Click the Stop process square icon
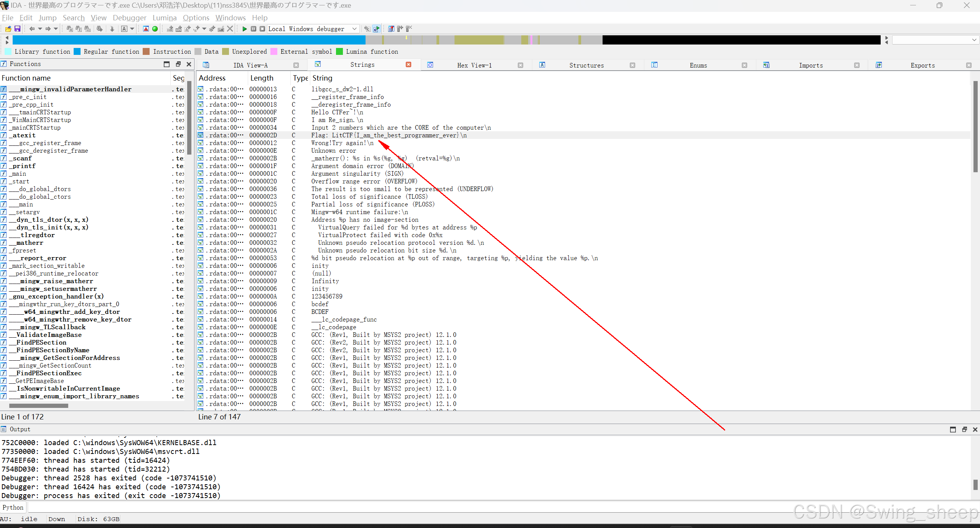Viewport: 980px width, 528px height. [262, 29]
